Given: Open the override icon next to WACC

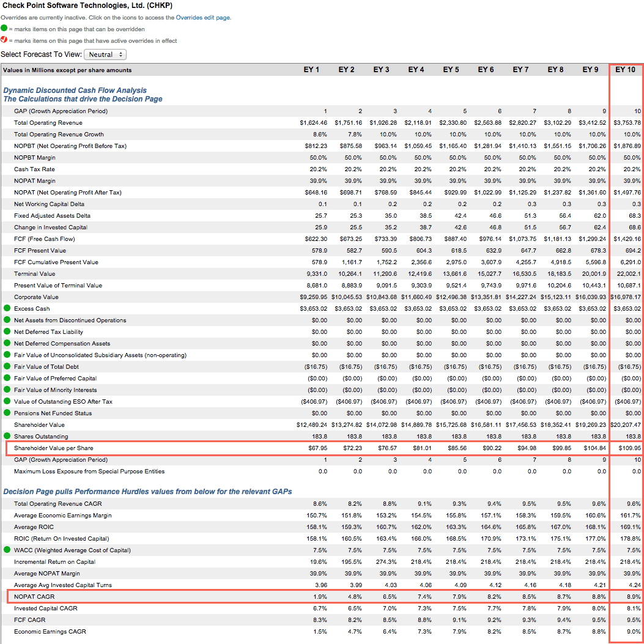Looking at the screenshot, I should pos(7,550).
